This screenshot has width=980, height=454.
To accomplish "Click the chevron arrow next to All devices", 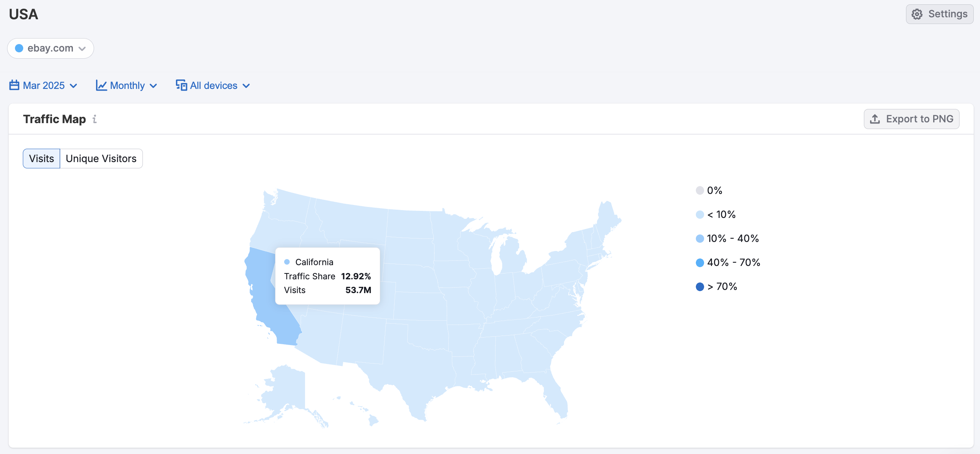I will (x=246, y=86).
